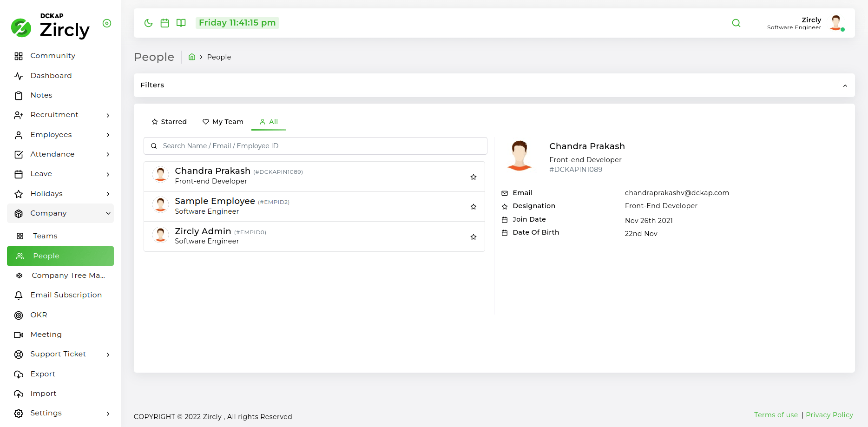Open the calendar icon in top bar
868x427 pixels.
tap(164, 23)
